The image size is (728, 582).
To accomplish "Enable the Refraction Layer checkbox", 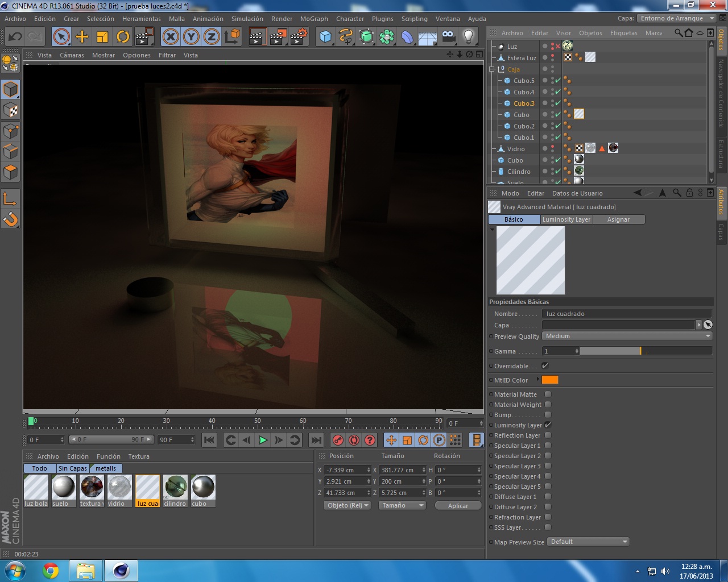I will coord(548,517).
